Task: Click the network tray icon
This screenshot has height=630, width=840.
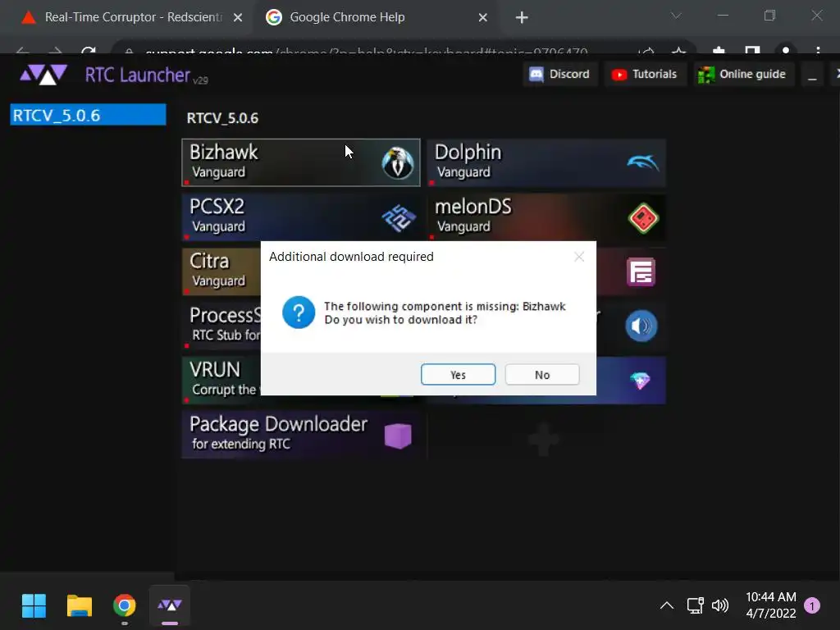Action: tap(695, 606)
